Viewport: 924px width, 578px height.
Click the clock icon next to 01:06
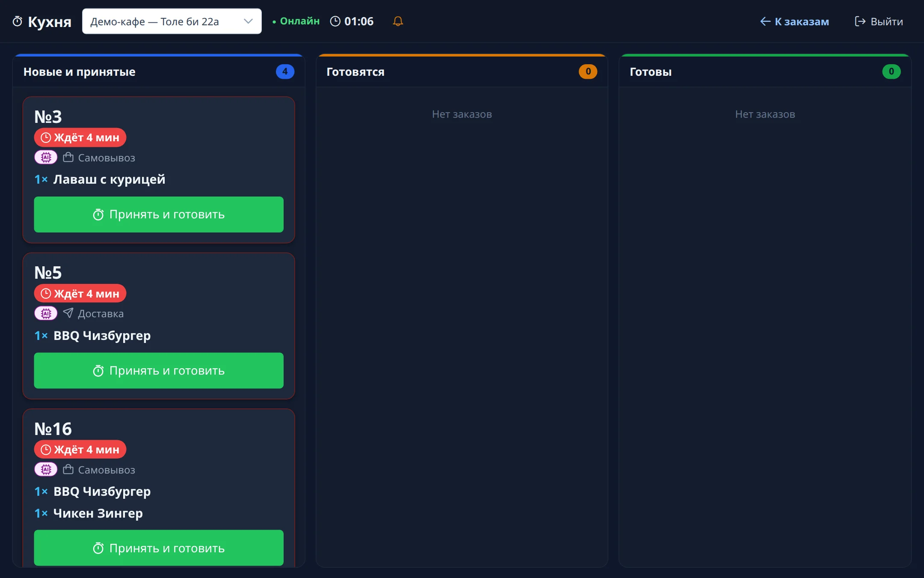click(x=335, y=21)
